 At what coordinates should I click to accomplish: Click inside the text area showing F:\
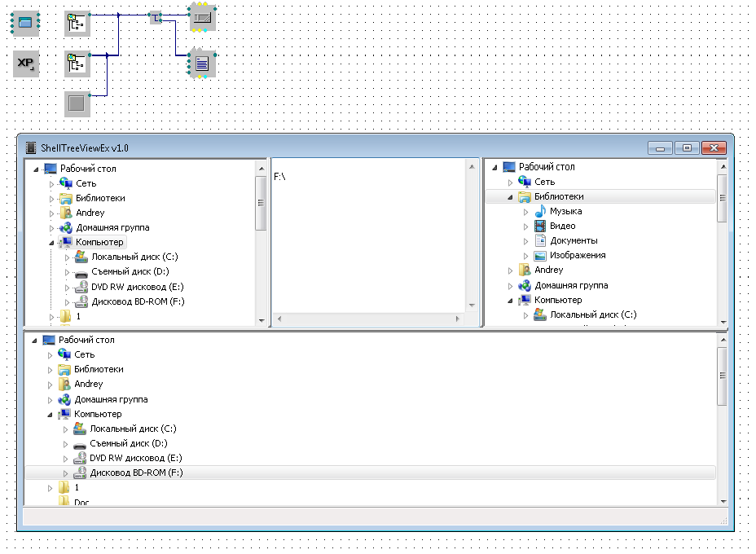pyautogui.click(x=367, y=236)
